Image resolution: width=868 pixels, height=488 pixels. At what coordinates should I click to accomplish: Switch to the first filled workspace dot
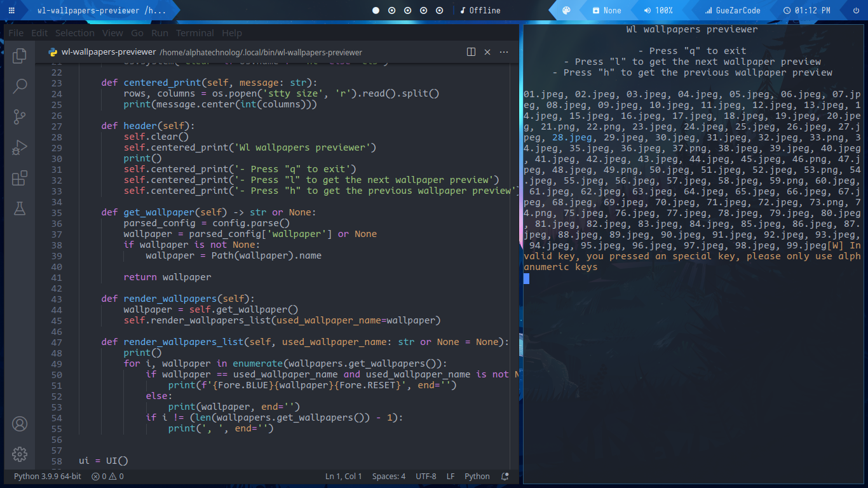pos(376,10)
